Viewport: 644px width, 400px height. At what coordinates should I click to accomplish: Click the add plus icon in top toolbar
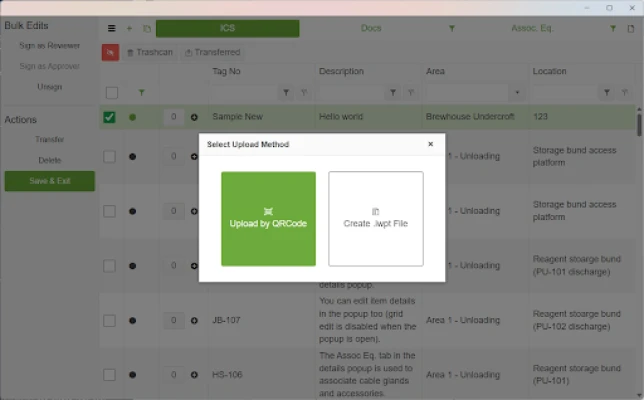pos(129,29)
